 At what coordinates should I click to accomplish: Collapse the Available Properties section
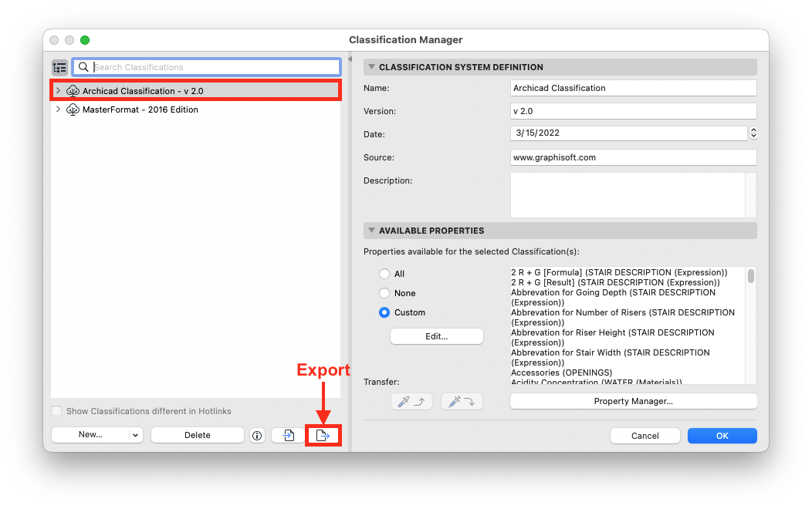pyautogui.click(x=371, y=231)
